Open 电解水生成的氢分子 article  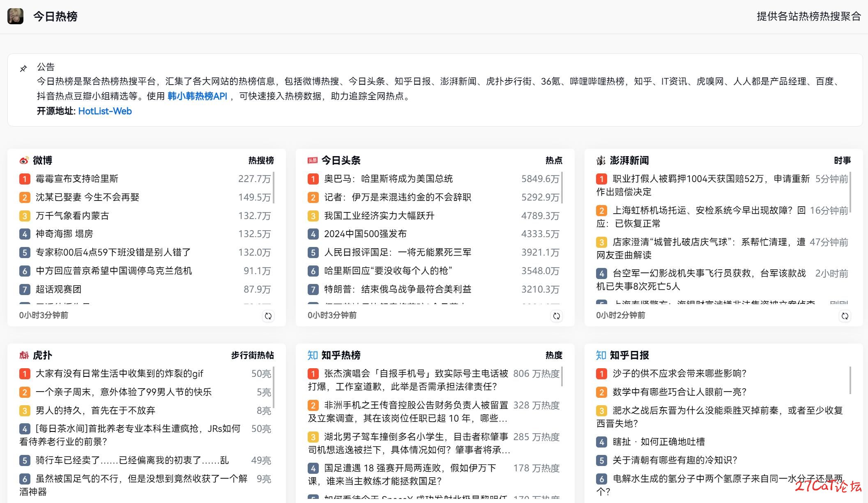pos(720,485)
